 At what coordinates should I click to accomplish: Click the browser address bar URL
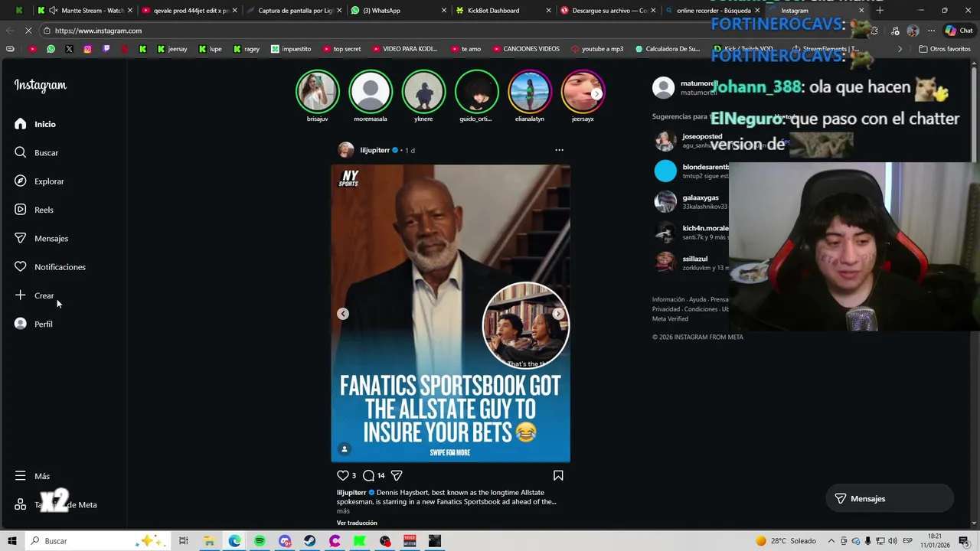click(98, 31)
